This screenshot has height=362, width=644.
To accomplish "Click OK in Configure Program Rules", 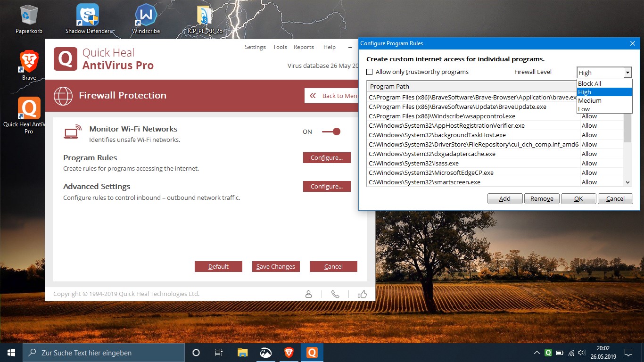I will point(578,198).
